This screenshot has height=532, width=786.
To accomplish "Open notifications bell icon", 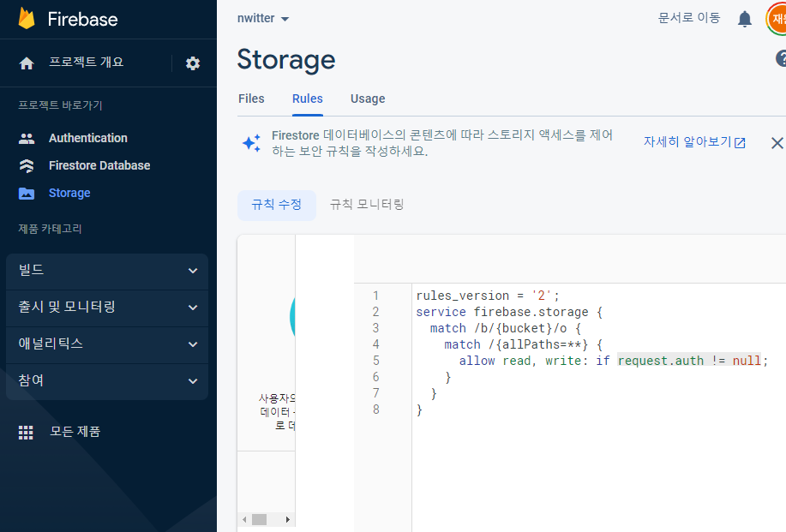I will pyautogui.click(x=744, y=19).
